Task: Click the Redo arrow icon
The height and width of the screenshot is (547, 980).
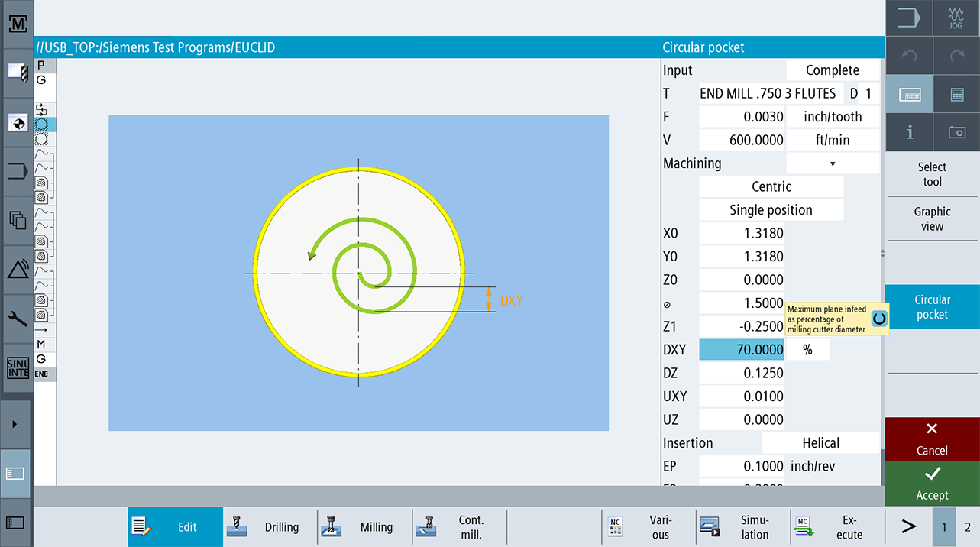Action: click(x=956, y=56)
